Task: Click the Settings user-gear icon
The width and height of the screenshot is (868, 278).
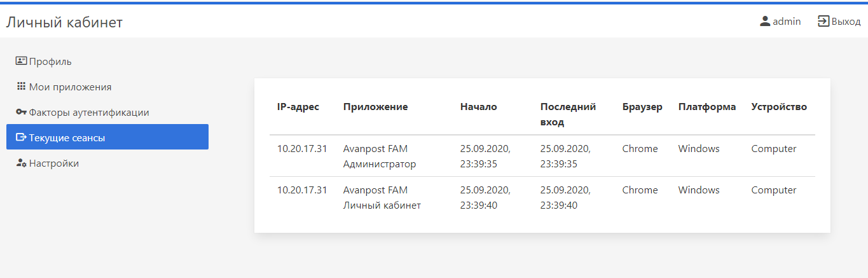Action: click(21, 163)
